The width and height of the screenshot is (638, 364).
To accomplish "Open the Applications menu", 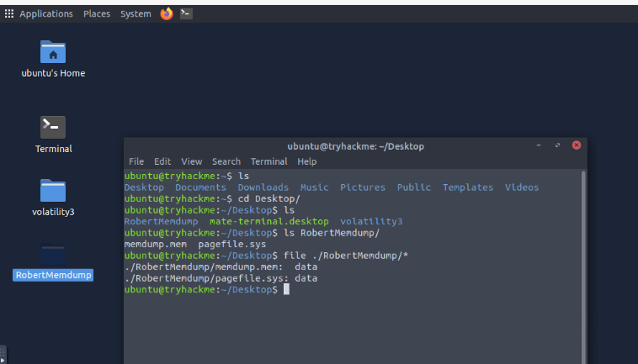I will pyautogui.click(x=46, y=13).
